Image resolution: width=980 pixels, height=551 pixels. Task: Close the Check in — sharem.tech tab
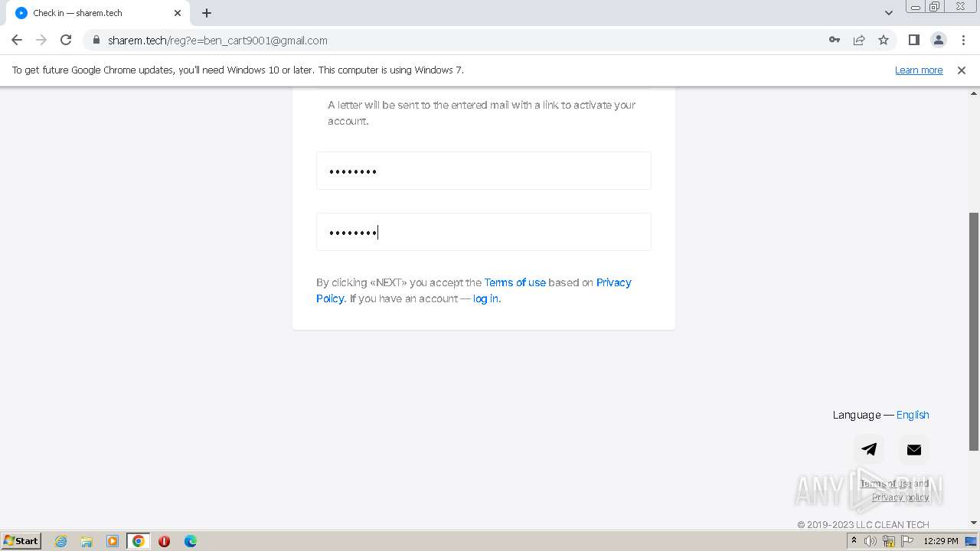click(178, 13)
